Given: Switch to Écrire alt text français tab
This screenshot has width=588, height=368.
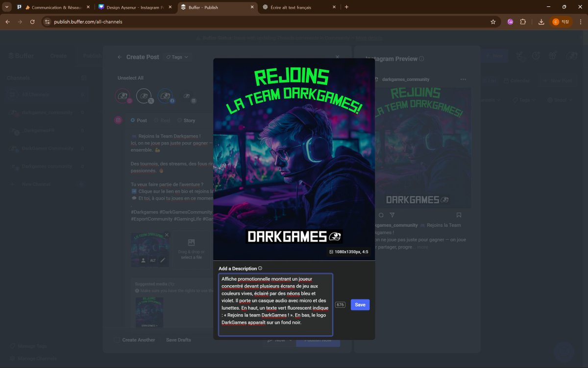Looking at the screenshot, I should point(299,7).
